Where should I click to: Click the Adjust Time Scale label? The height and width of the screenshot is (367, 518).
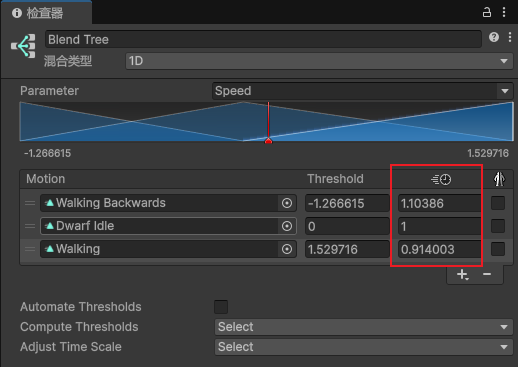(x=71, y=347)
